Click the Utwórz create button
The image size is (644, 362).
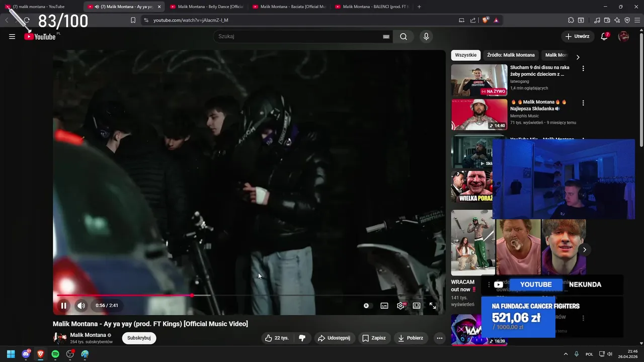point(578,36)
